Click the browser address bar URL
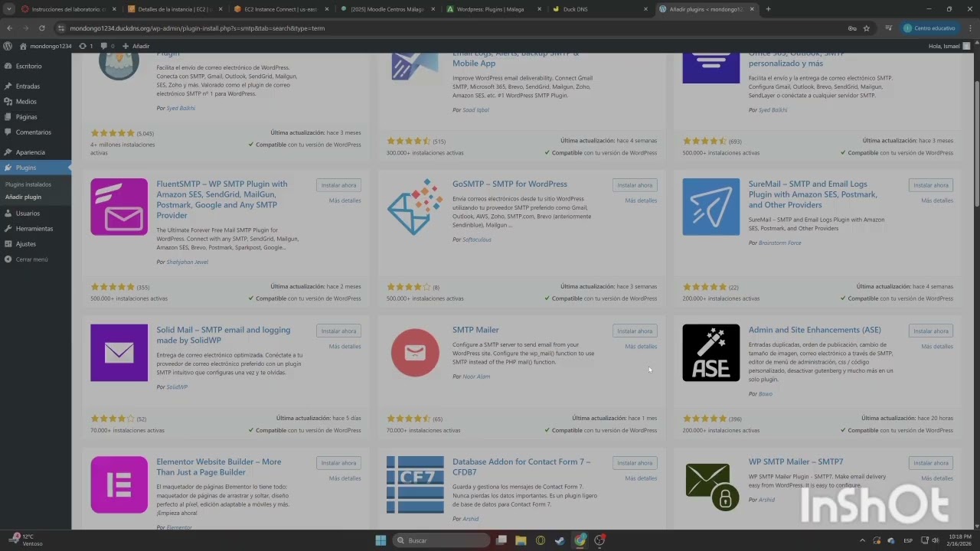Screen dimensions: 980x551 197,28
